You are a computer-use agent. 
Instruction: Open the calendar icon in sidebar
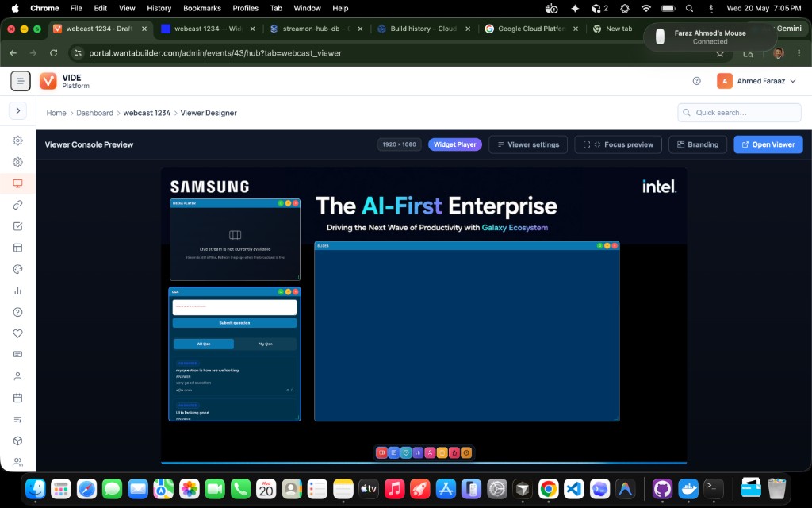[17, 398]
